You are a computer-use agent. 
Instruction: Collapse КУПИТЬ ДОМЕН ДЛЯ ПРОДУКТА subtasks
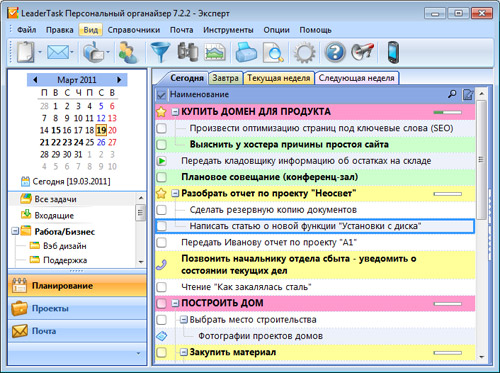click(175, 112)
